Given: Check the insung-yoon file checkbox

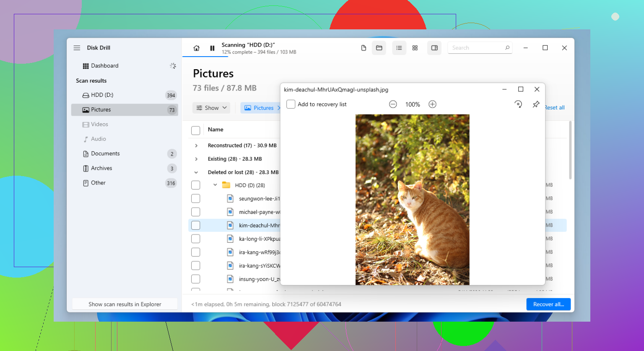Looking at the screenshot, I should 195,279.
